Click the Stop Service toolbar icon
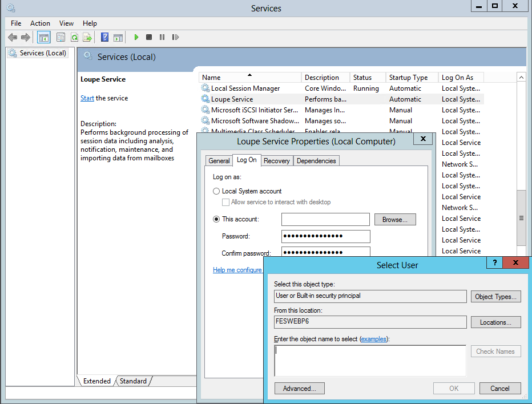532x404 pixels. pos(149,37)
